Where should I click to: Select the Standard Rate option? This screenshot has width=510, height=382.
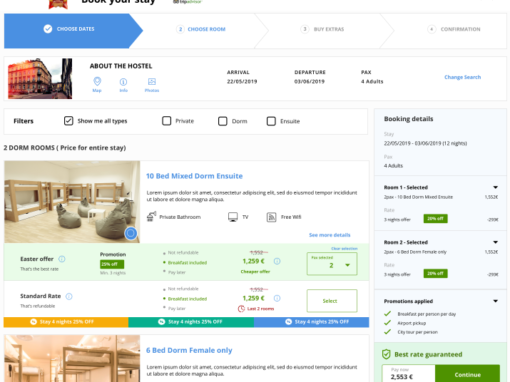pyautogui.click(x=332, y=301)
